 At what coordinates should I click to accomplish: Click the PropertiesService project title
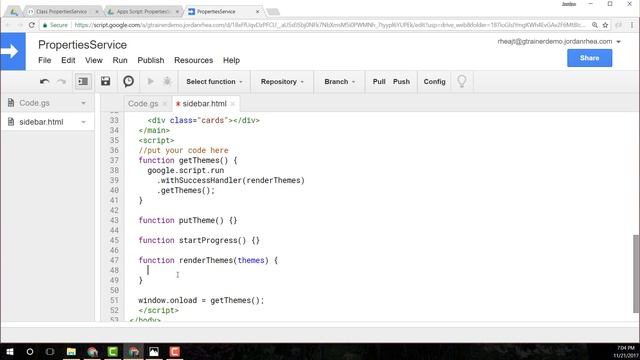pyautogui.click(x=82, y=45)
